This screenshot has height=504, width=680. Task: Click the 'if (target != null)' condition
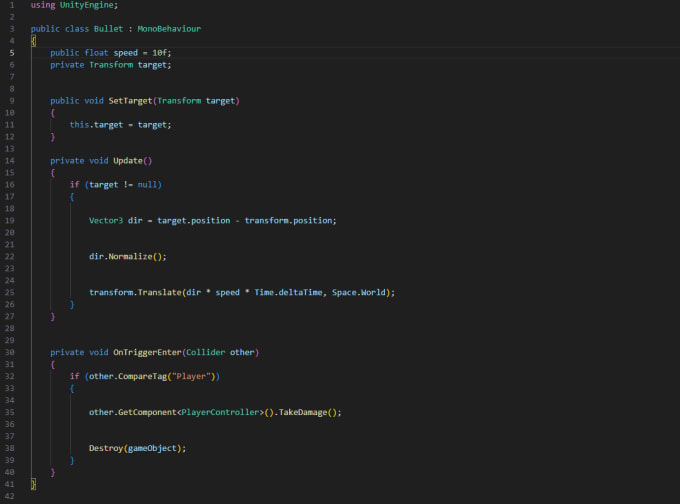click(x=116, y=185)
